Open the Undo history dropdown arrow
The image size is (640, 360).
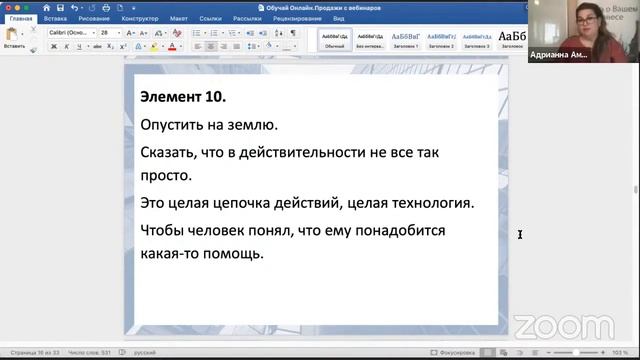(x=82, y=8)
